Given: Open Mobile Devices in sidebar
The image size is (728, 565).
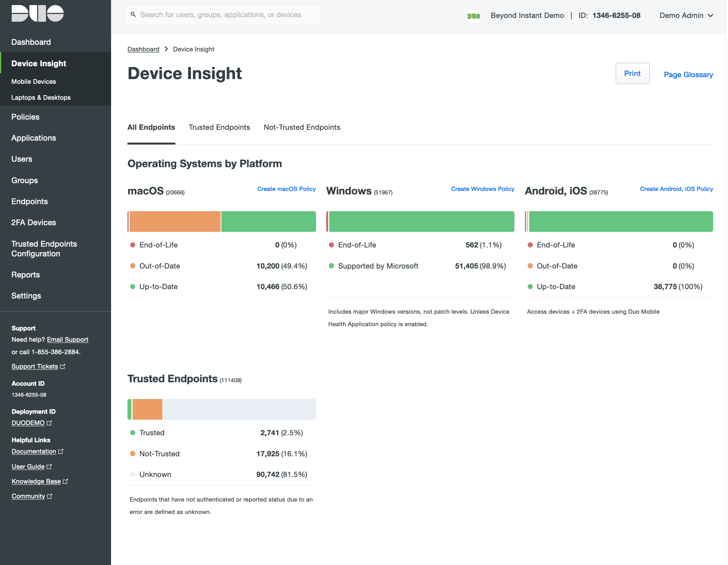Looking at the screenshot, I should pos(34,81).
